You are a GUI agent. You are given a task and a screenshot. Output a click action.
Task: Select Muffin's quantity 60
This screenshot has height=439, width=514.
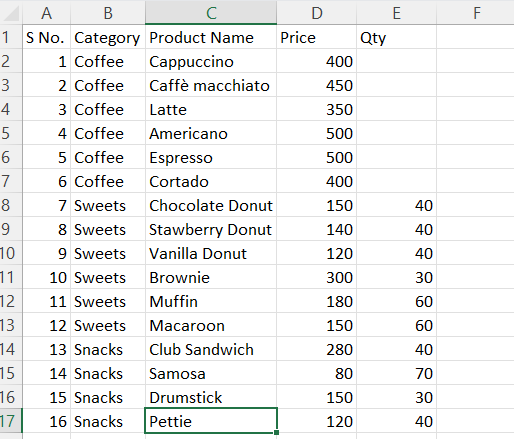coord(396,301)
